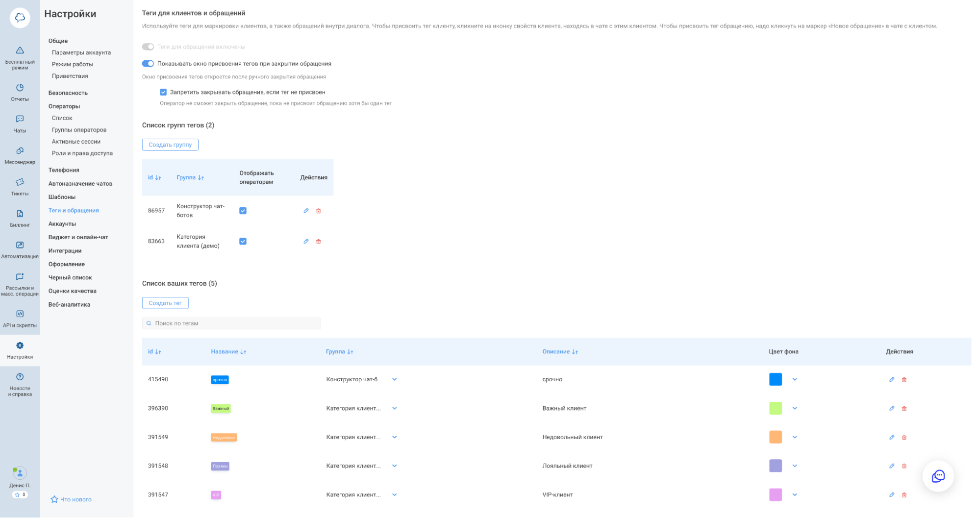Delete group 83663 with trash icon
The image size is (980, 518).
319,242
